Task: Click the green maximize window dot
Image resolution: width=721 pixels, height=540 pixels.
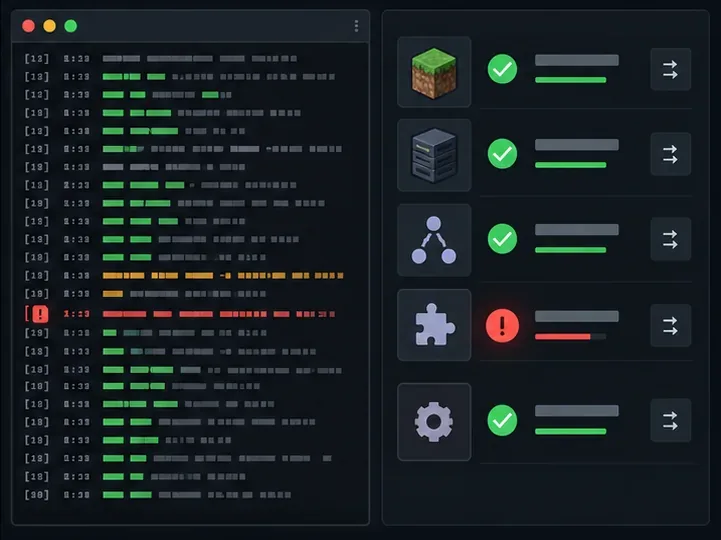Action: click(x=71, y=26)
